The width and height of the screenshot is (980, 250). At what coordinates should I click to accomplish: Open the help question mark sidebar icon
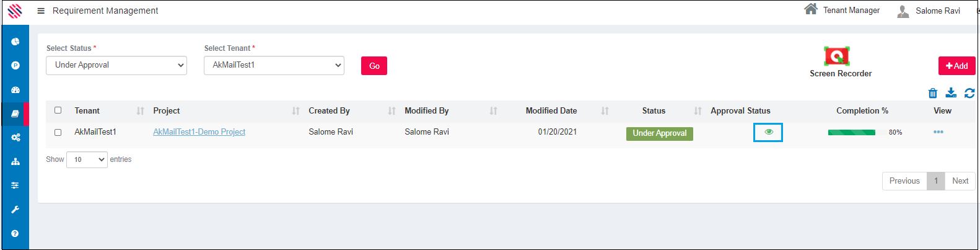15,234
